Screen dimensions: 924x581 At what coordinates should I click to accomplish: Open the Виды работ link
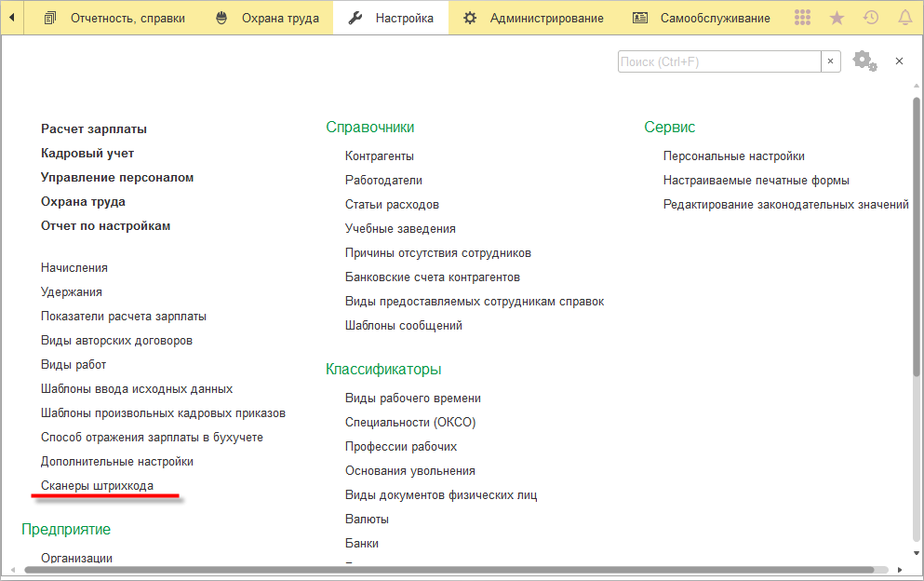click(74, 365)
